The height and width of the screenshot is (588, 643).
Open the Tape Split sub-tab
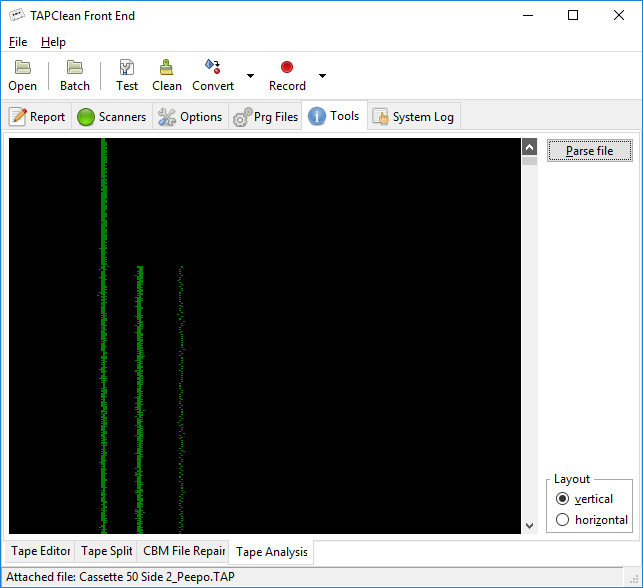click(x=106, y=551)
